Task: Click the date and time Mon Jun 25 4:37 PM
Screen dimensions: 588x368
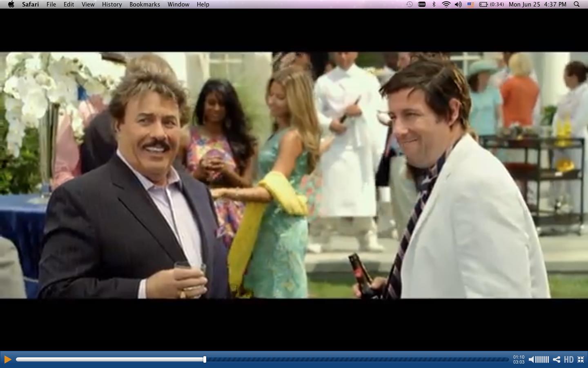Action: point(538,4)
